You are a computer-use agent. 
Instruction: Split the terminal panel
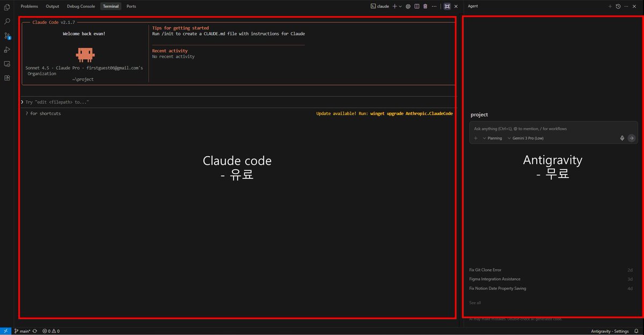[416, 6]
